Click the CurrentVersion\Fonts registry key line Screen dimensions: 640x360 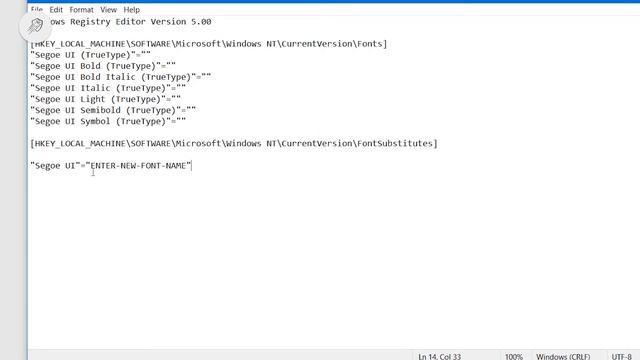[x=209, y=44]
